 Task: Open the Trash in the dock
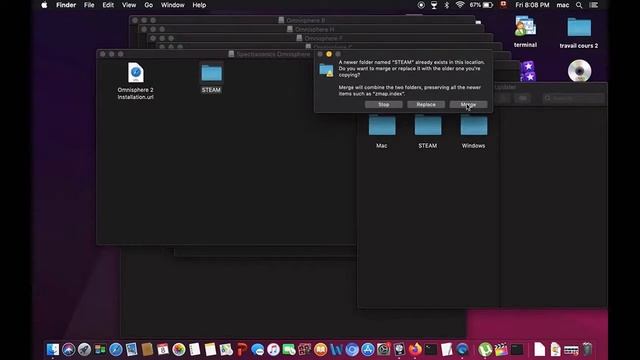coord(587,349)
